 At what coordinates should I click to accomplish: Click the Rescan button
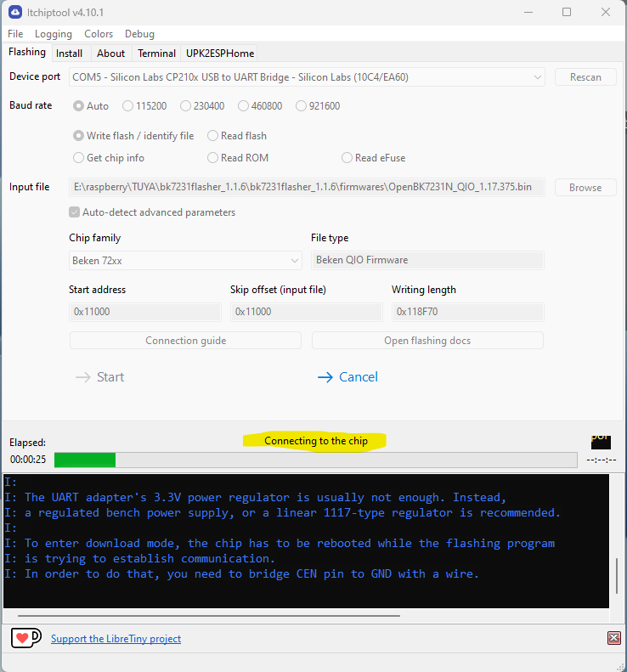point(585,77)
